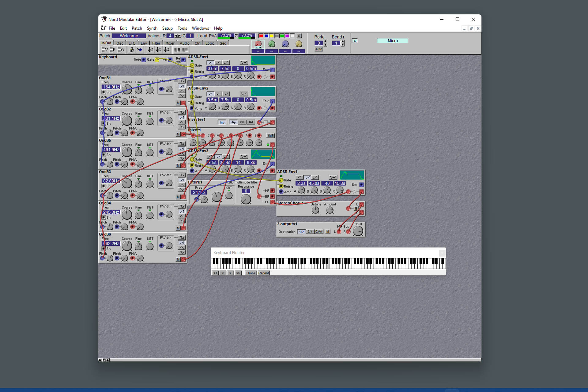Viewport: 588px width, 392px height.
Task: Click the red morph group knob
Action: click(x=258, y=44)
